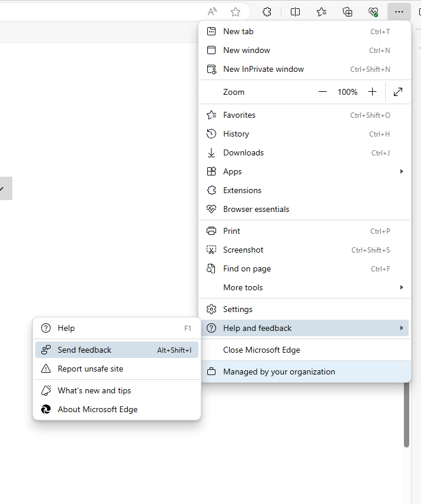This screenshot has width=421, height=504.
Task: Choose Find on page
Action: 304,268
